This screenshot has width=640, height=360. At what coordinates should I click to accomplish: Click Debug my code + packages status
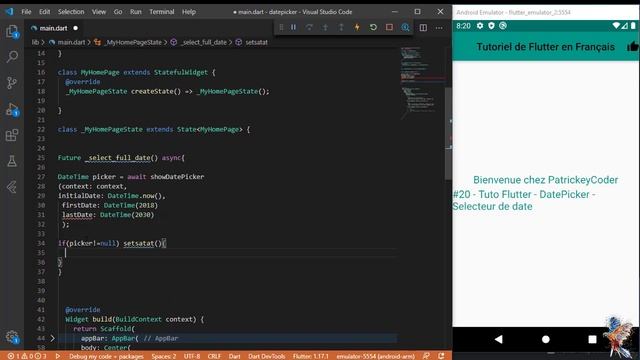106,356
